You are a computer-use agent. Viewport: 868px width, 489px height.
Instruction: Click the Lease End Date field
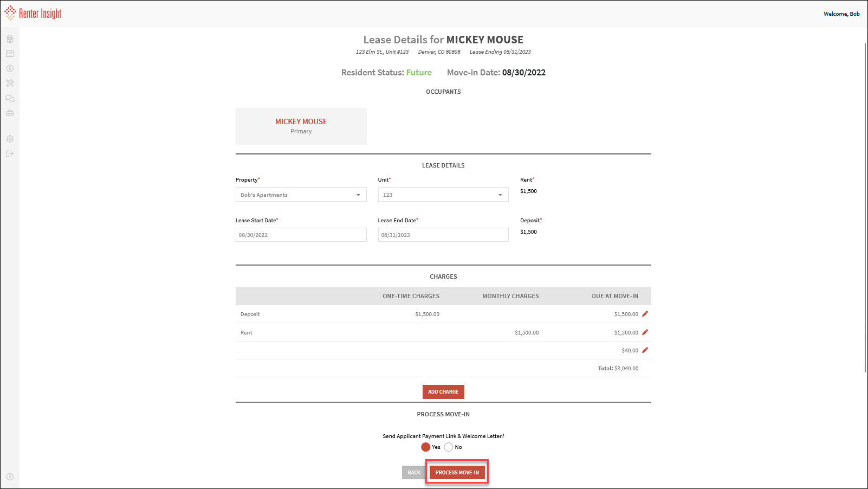coord(443,235)
